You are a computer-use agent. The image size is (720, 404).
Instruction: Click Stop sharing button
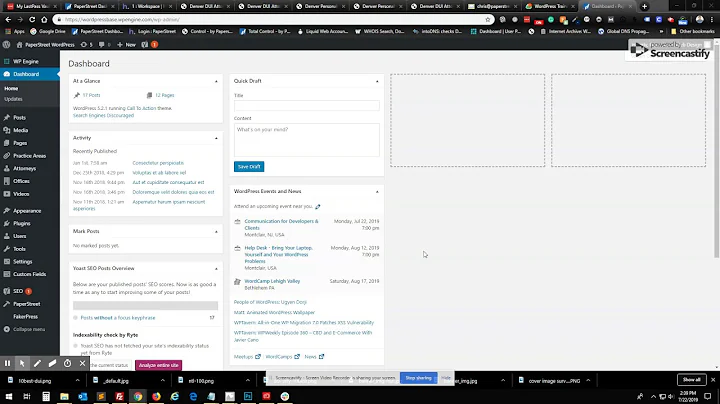point(418,378)
